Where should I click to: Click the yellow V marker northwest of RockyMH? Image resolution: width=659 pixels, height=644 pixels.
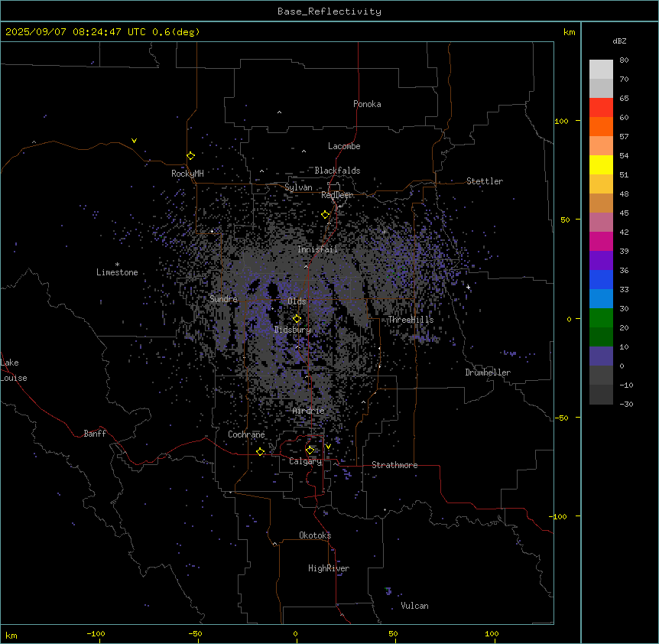click(134, 141)
